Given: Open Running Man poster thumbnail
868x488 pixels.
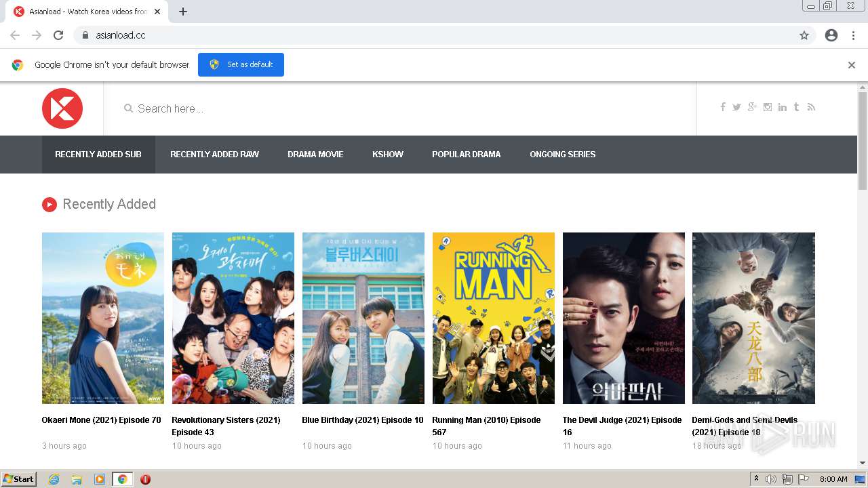Looking at the screenshot, I should pos(494,319).
